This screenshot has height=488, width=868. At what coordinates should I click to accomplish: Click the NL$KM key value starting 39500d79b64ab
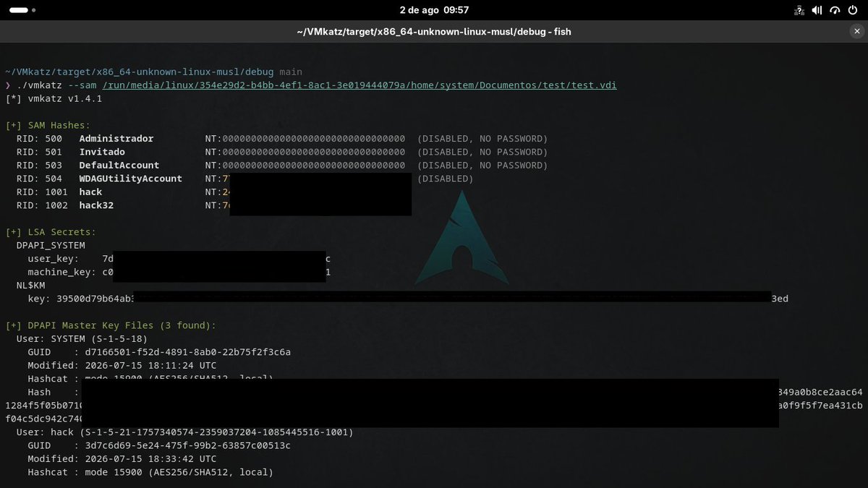tap(422, 299)
